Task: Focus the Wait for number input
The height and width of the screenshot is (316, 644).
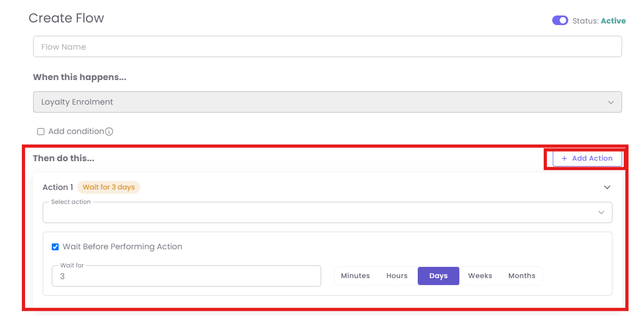Action: (x=186, y=276)
